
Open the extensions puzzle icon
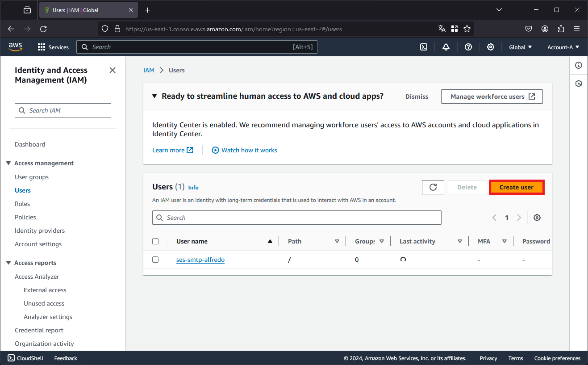(x=561, y=29)
